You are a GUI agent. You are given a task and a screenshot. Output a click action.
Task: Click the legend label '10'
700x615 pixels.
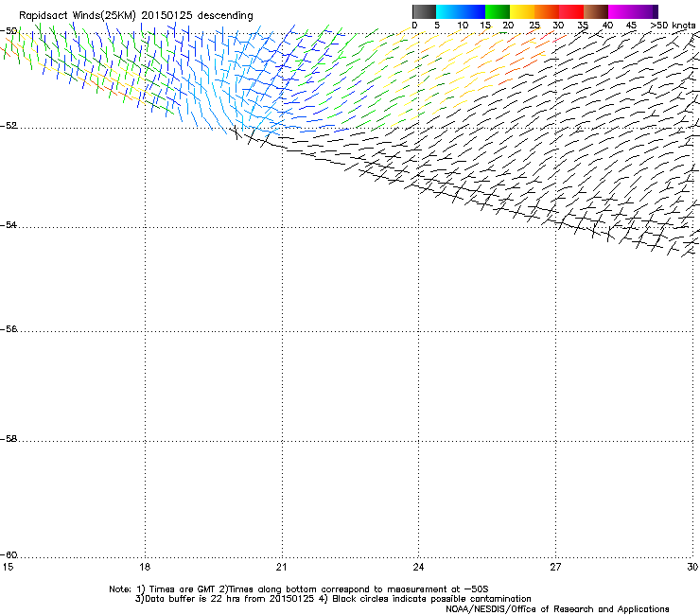tap(463, 26)
